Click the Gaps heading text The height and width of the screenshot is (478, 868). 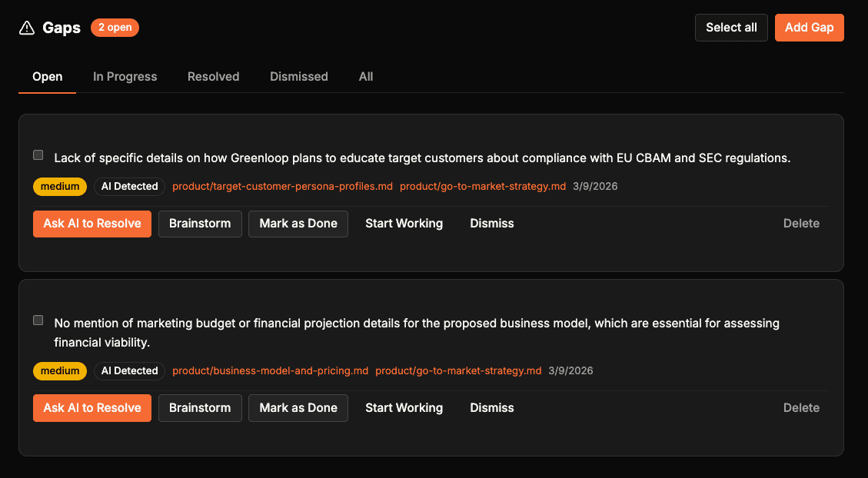(x=62, y=28)
